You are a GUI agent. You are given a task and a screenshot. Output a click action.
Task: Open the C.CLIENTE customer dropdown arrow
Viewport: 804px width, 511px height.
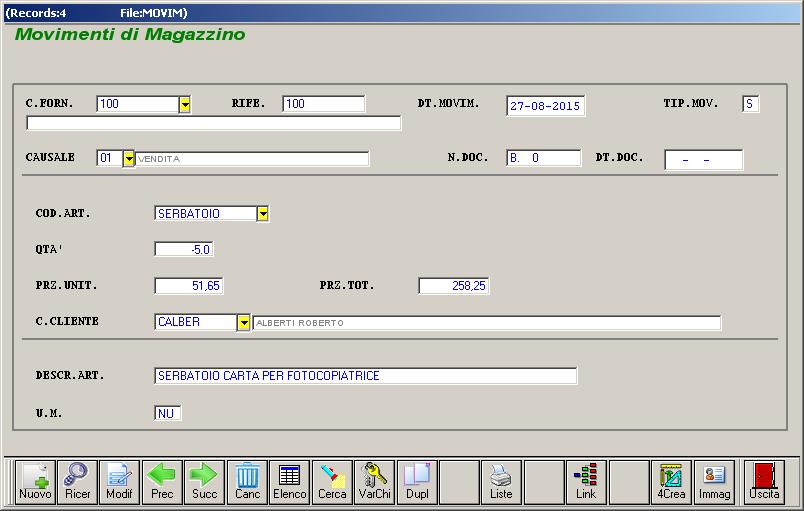244,322
